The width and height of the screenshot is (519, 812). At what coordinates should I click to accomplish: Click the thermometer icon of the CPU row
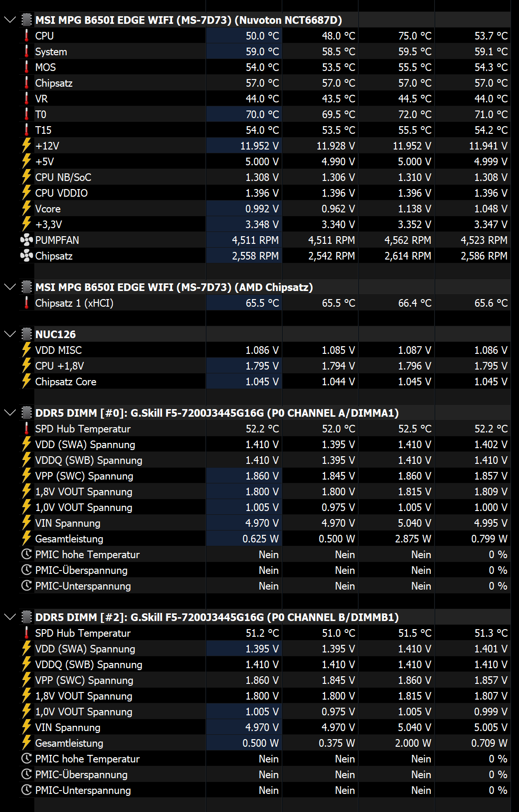pyautogui.click(x=27, y=35)
